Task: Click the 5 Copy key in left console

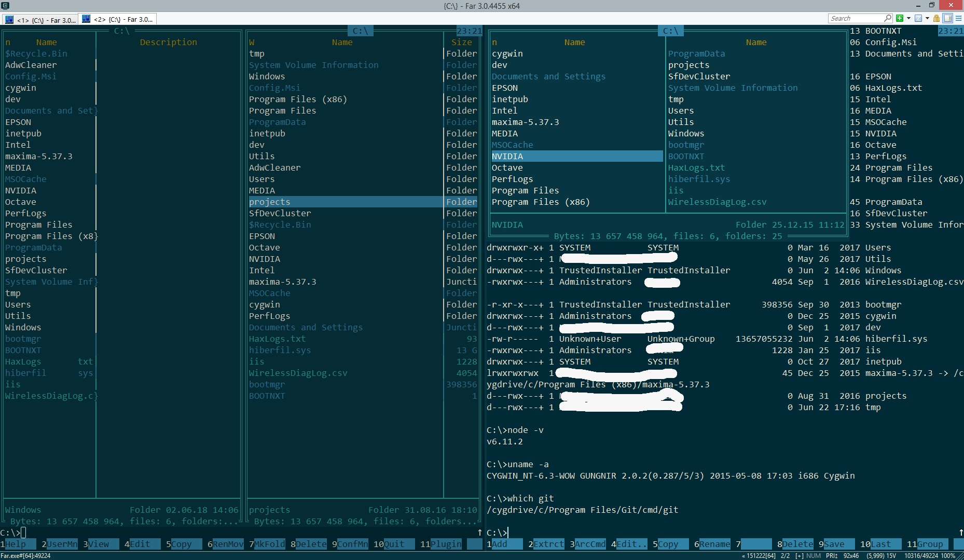Action: [x=184, y=544]
